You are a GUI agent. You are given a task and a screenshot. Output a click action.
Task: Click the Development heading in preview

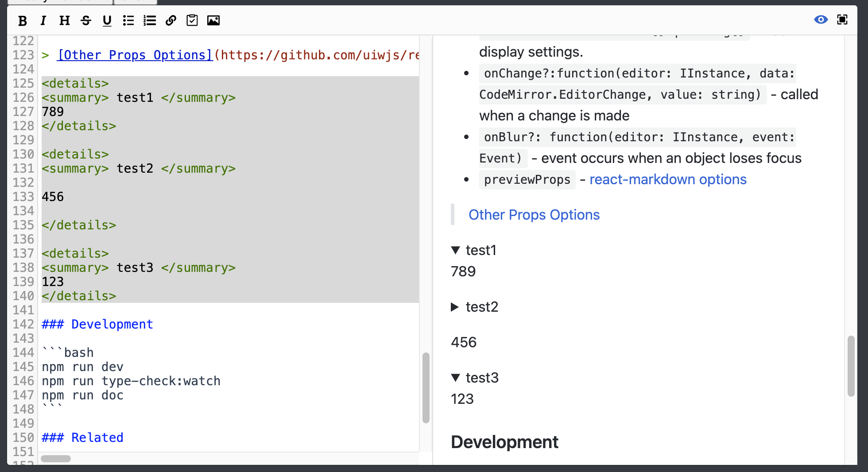tap(504, 442)
